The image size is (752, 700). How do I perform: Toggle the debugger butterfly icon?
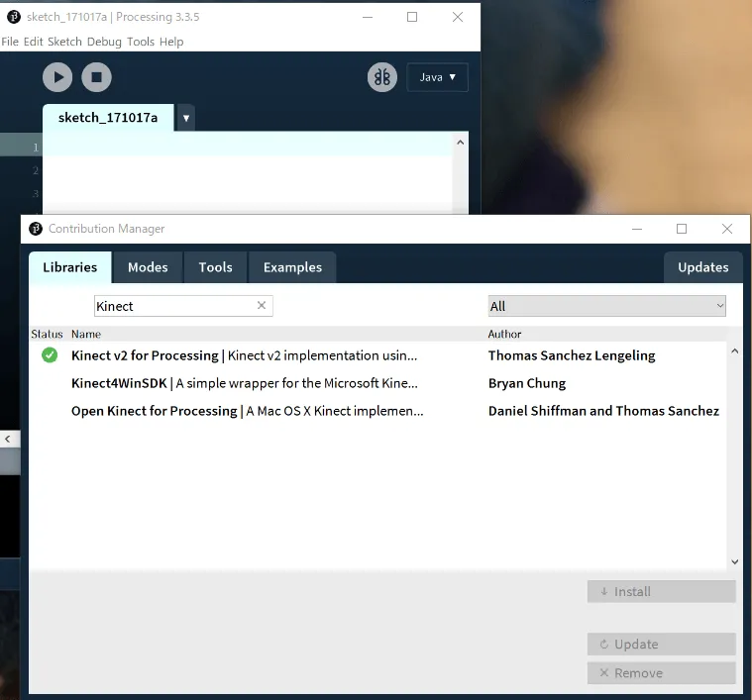click(382, 77)
